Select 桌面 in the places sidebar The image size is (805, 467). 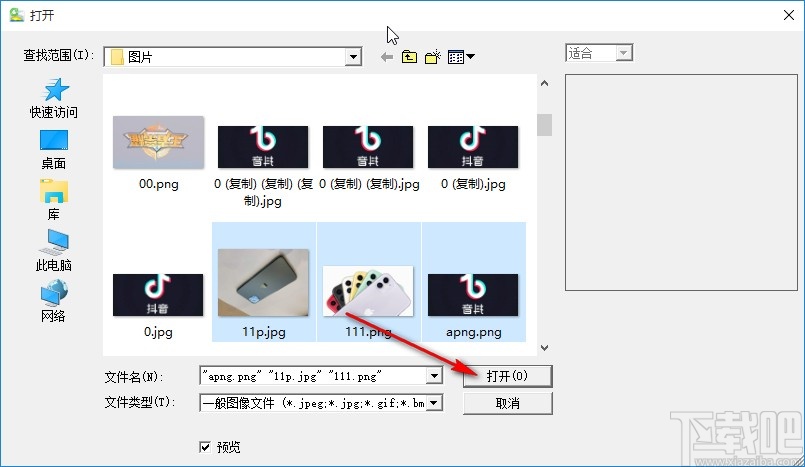(x=53, y=150)
